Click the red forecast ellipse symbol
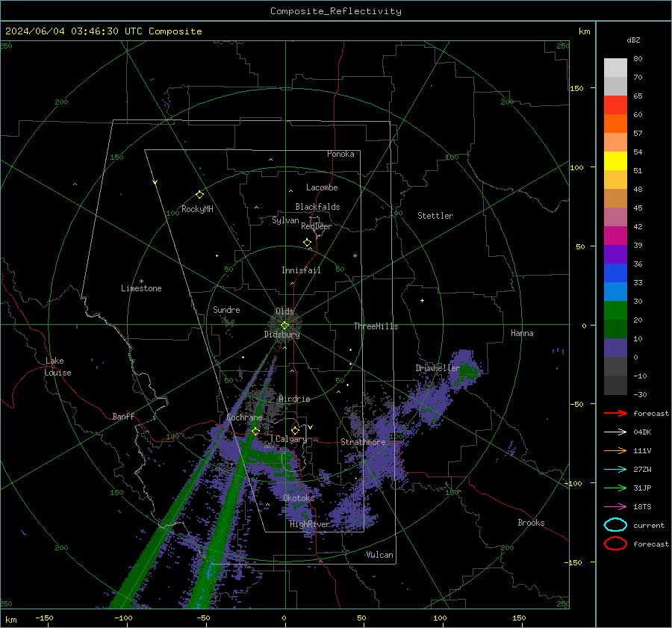The image size is (672, 628). (615, 544)
